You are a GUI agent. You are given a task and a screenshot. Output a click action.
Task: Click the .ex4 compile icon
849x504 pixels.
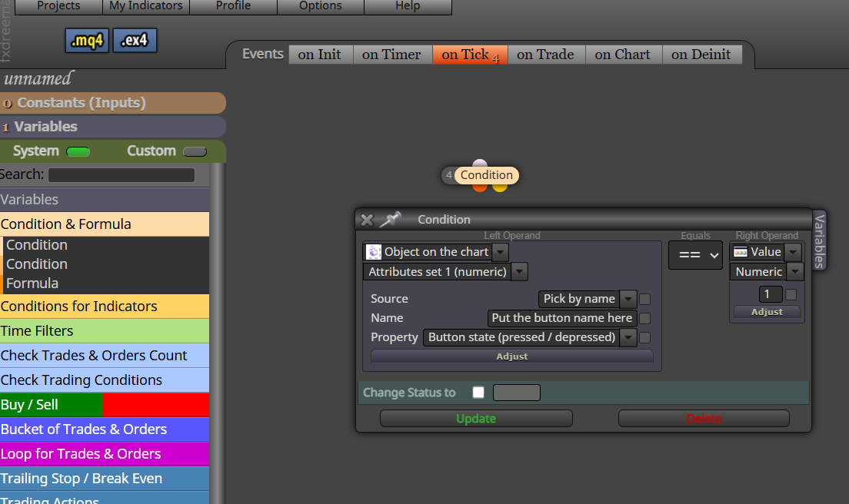pyautogui.click(x=135, y=41)
